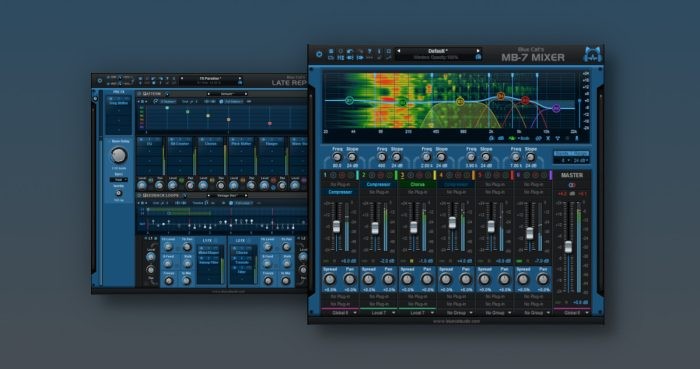Open the Host sync dropdown in Late Replies
This screenshot has height=369, width=700.
[x=119, y=179]
